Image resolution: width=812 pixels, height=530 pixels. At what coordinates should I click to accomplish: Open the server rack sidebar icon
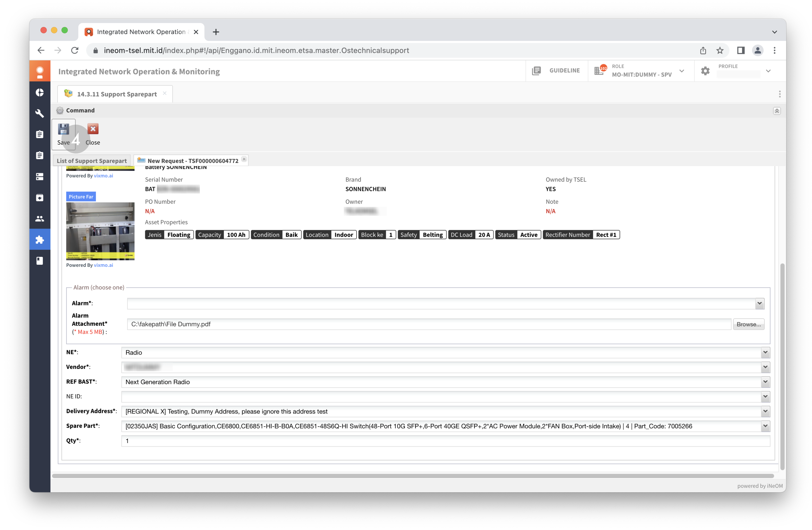[x=40, y=176]
